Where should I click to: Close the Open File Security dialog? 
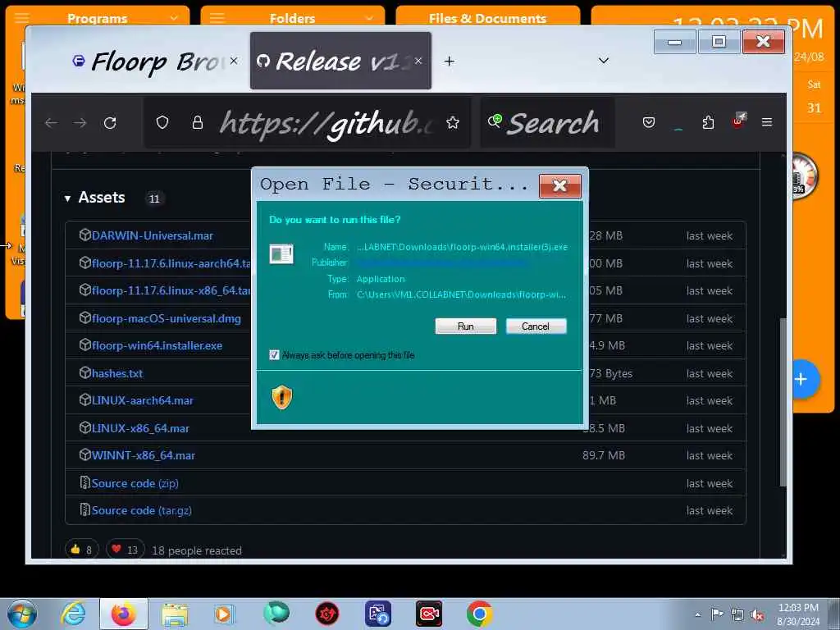559,186
